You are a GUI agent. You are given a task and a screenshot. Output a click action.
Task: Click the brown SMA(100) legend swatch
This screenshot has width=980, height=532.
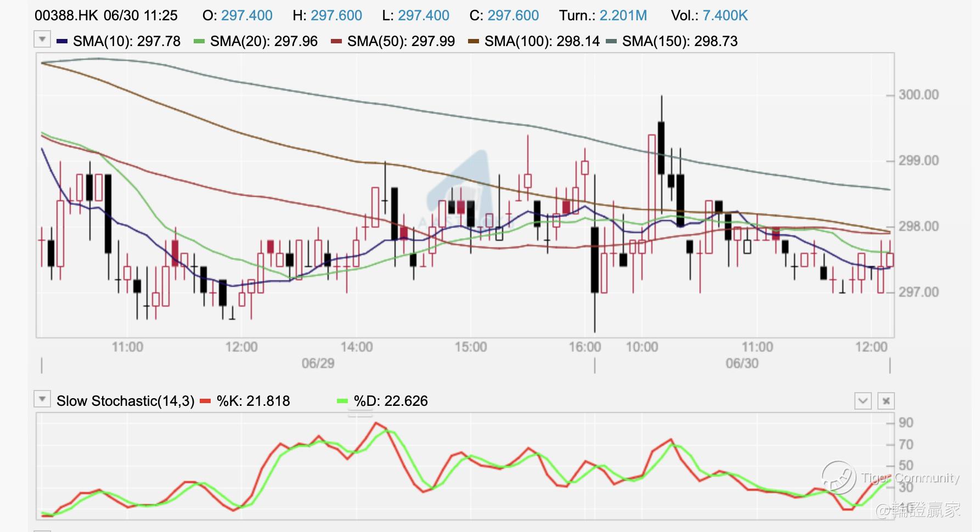tap(474, 41)
